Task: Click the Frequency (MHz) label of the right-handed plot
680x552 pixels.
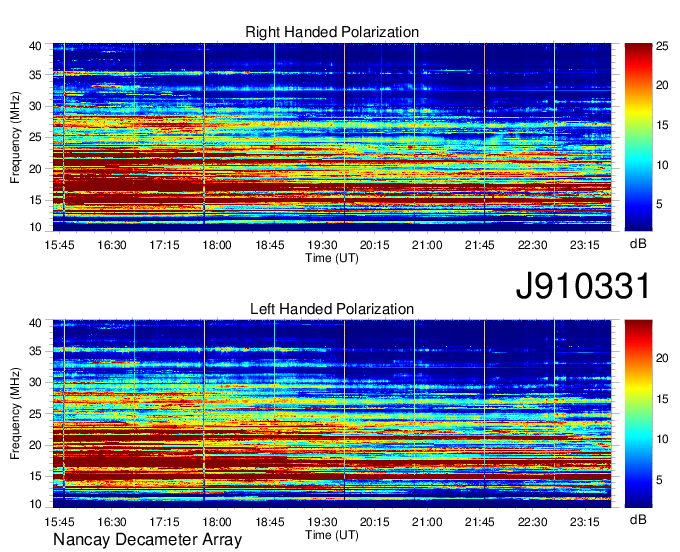Action: (x=15, y=137)
